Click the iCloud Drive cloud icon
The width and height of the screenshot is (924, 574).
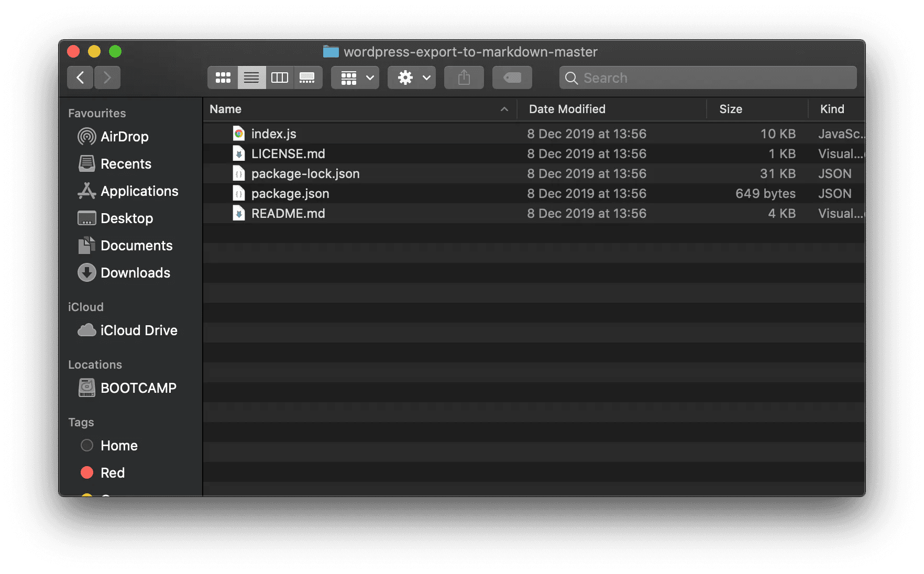[x=87, y=330]
